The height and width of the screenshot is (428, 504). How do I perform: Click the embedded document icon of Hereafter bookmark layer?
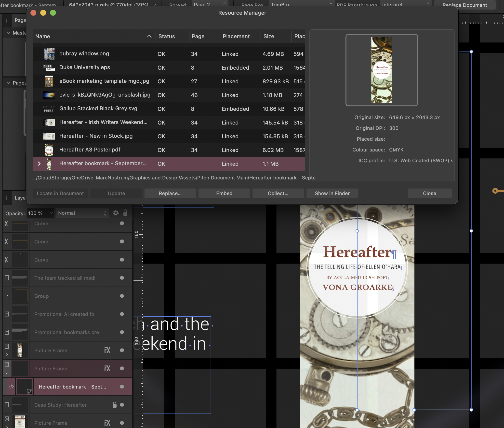[11, 387]
